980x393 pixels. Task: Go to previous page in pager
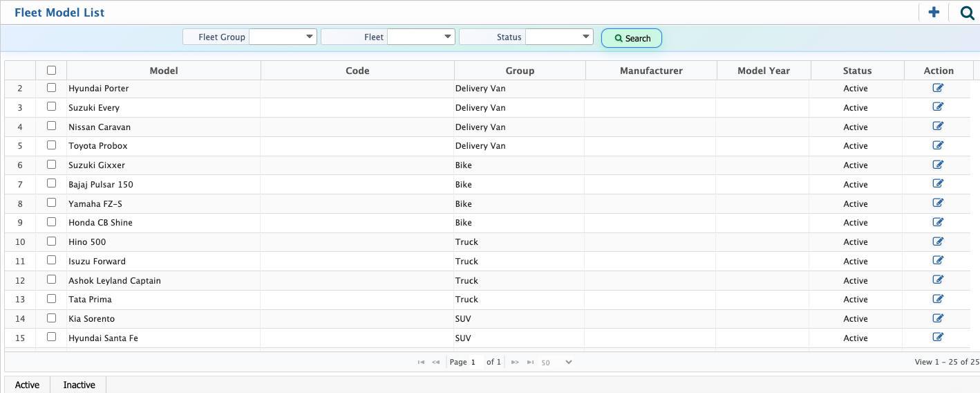click(x=436, y=362)
